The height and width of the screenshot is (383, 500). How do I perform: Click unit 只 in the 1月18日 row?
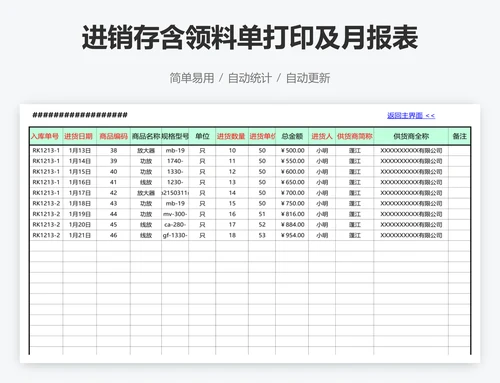pos(202,203)
